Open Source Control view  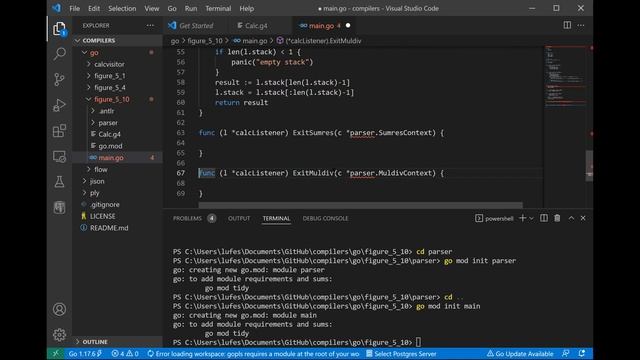click(x=59, y=79)
